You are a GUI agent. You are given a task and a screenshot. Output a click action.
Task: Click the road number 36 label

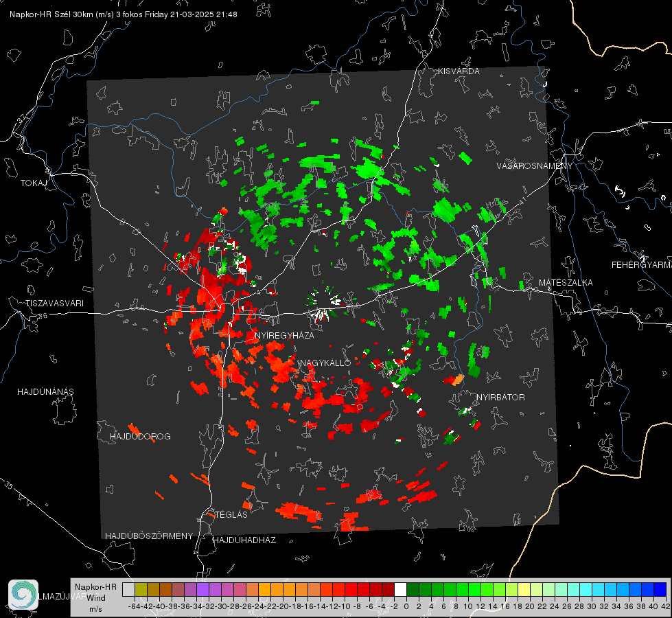(x=43, y=316)
